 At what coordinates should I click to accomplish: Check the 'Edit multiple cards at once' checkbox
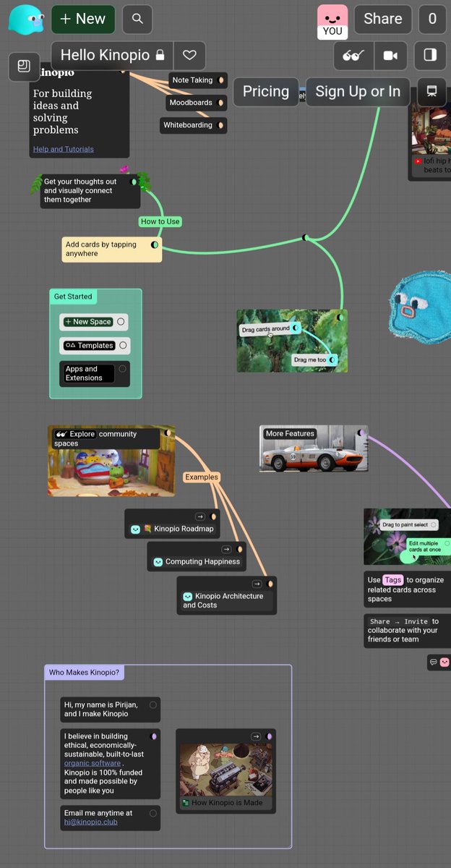click(x=447, y=542)
